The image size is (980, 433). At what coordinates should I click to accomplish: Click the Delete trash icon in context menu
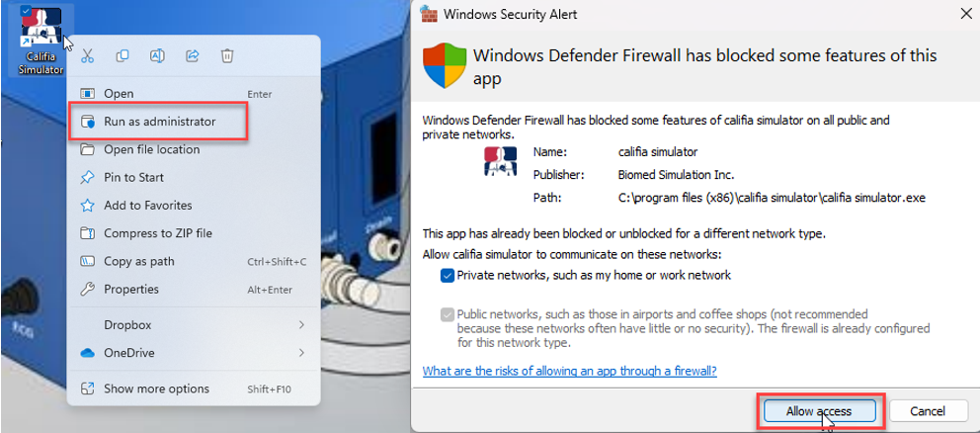point(227,56)
